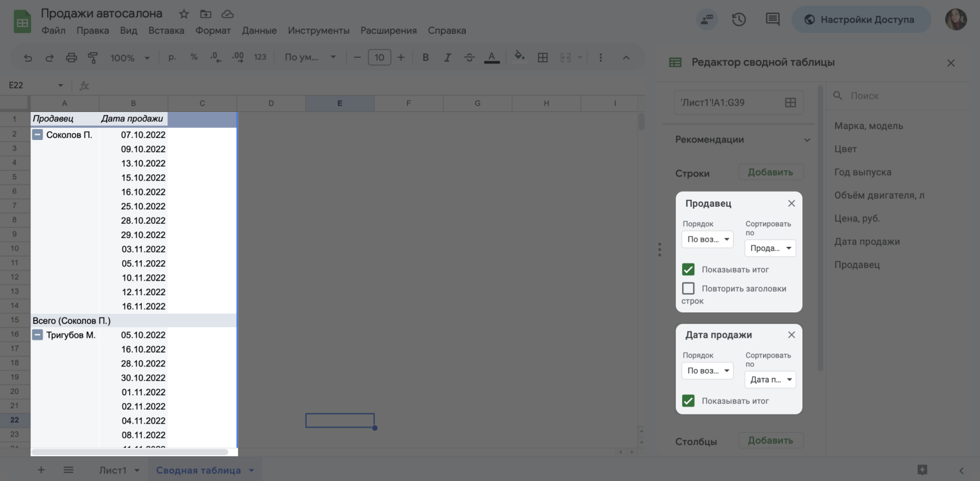Uncheck show totals for Продавец
The image size is (980, 481).
[x=688, y=270]
